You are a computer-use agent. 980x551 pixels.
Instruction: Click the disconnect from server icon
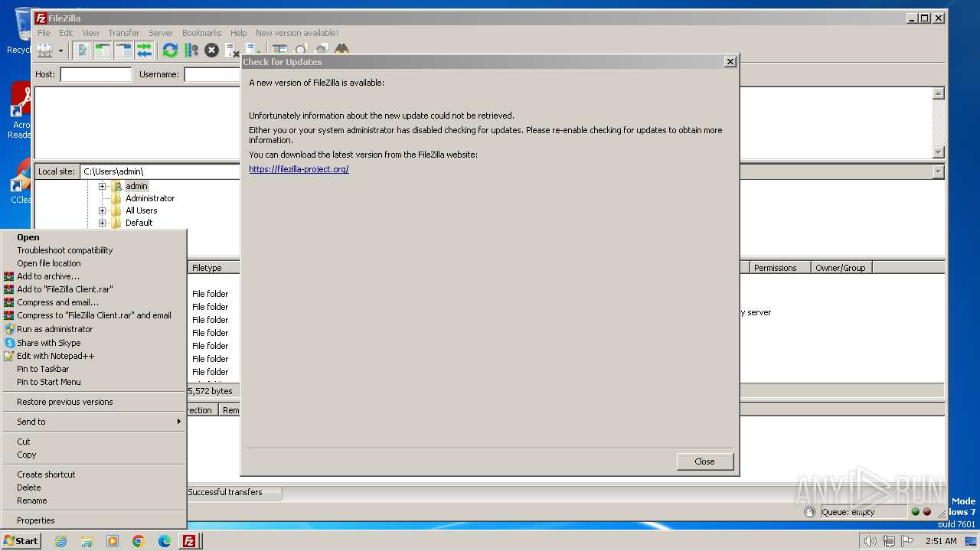232,51
